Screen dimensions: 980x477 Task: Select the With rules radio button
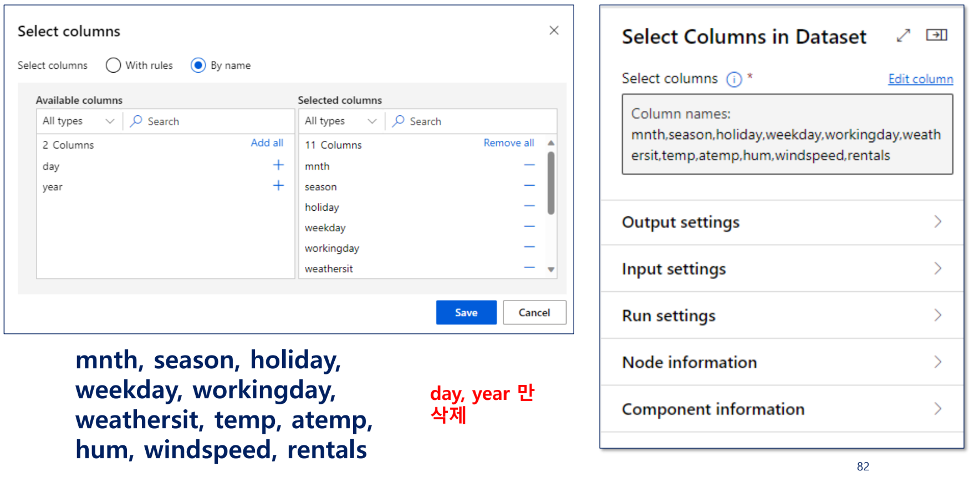coord(113,65)
